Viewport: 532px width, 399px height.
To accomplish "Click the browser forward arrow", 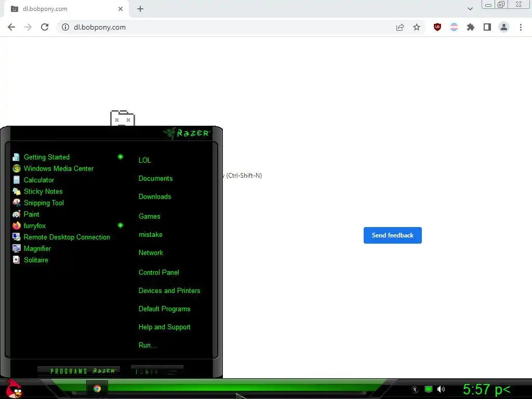I will [28, 27].
